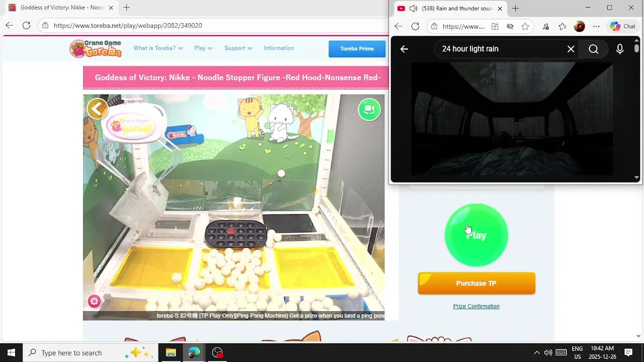This screenshot has width=644, height=362.
Task: Open the Windows Start menu
Action: coord(11,352)
